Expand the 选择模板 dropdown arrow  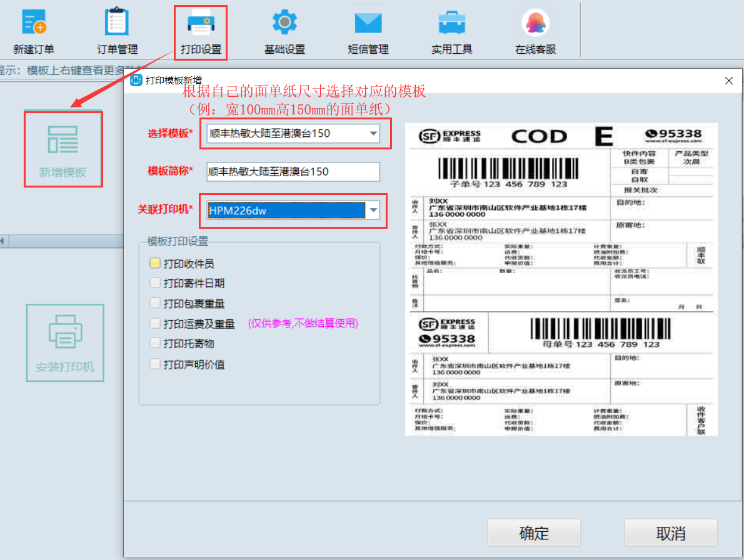point(373,134)
